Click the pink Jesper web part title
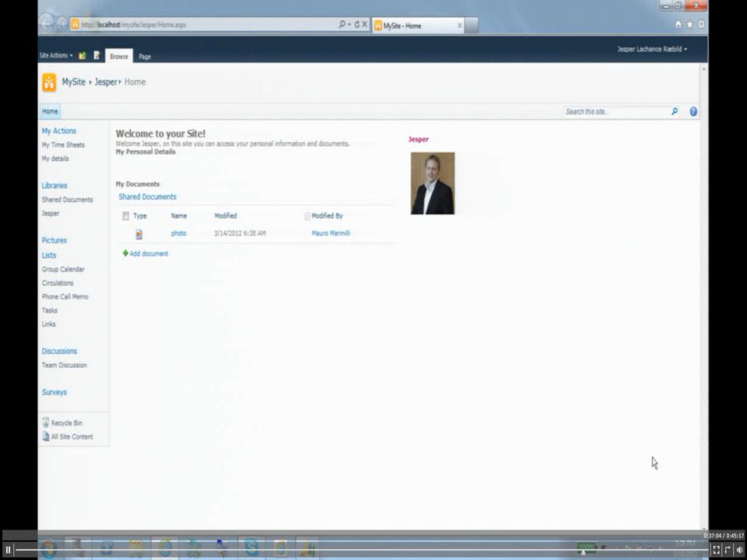The height and width of the screenshot is (560, 747). (x=419, y=139)
